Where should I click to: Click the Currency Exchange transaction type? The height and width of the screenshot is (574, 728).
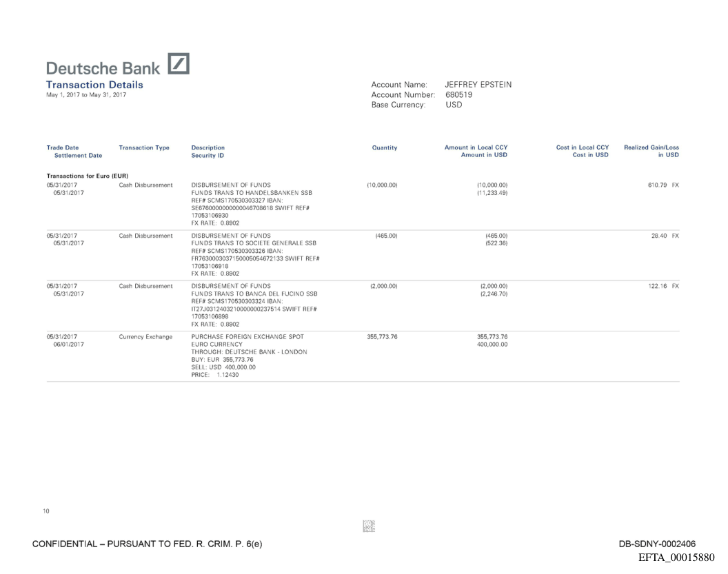click(144, 336)
